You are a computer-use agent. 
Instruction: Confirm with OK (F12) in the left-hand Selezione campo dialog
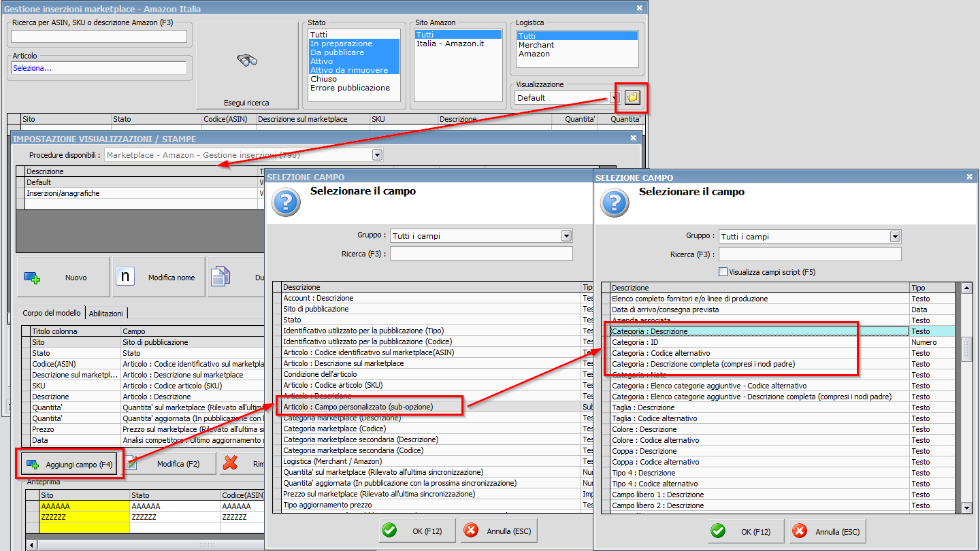418,531
